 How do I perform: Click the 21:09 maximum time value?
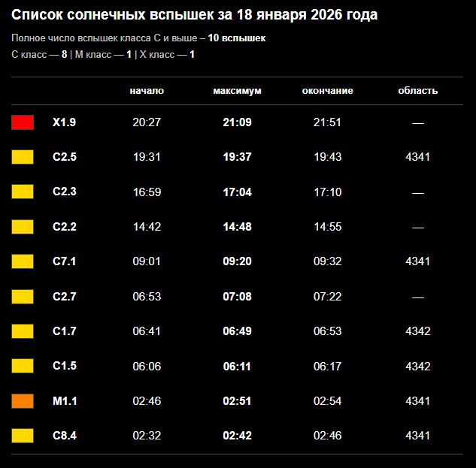click(x=237, y=122)
